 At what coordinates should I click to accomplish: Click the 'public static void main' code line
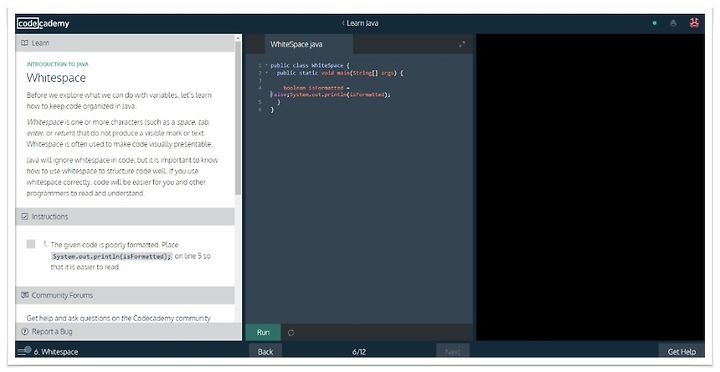[x=340, y=73]
